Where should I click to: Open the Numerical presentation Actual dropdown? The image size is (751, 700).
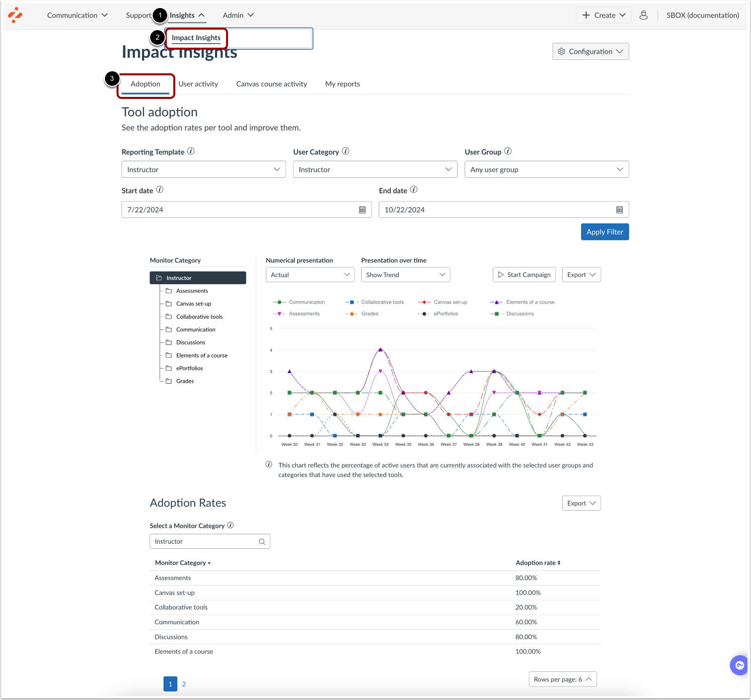tap(309, 274)
